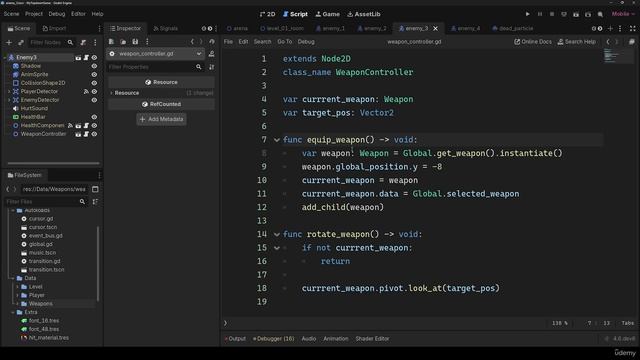Pause the running project
The height and width of the screenshot is (360, 640).
coord(540,14)
